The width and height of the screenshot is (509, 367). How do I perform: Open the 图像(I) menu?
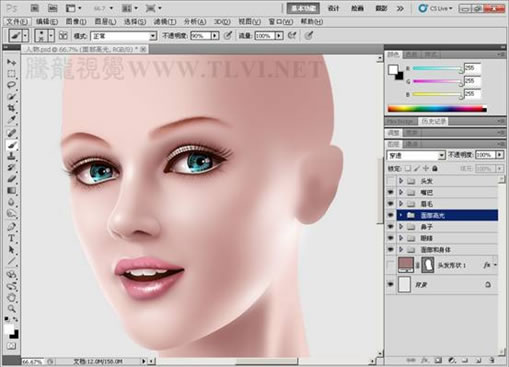pos(76,22)
